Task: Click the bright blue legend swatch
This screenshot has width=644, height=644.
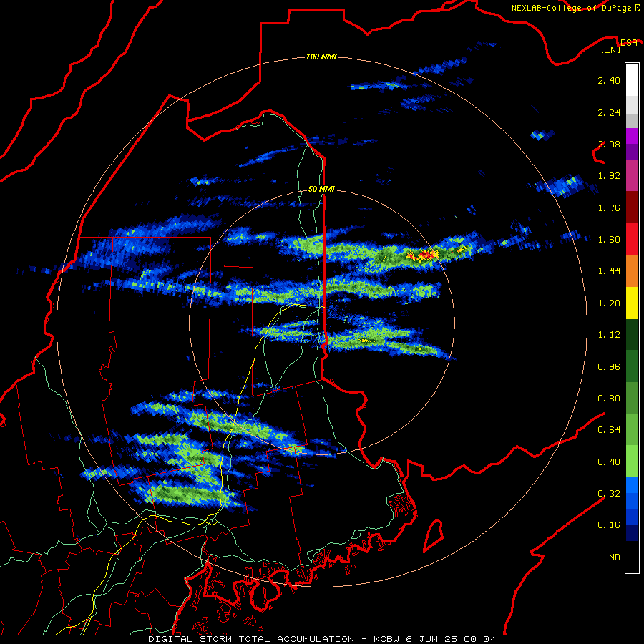Action: (632, 485)
